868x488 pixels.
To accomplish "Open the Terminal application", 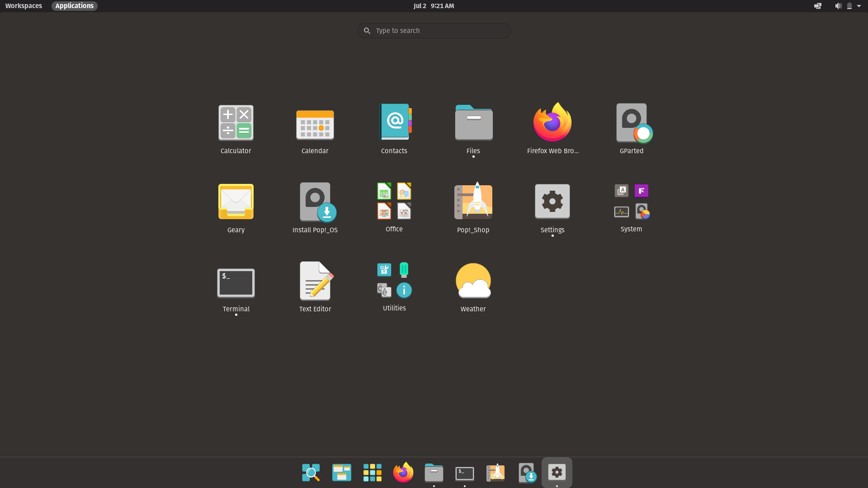I will click(236, 283).
